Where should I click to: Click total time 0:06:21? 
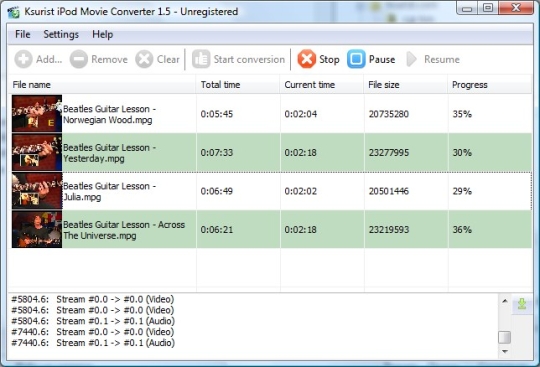click(x=217, y=230)
